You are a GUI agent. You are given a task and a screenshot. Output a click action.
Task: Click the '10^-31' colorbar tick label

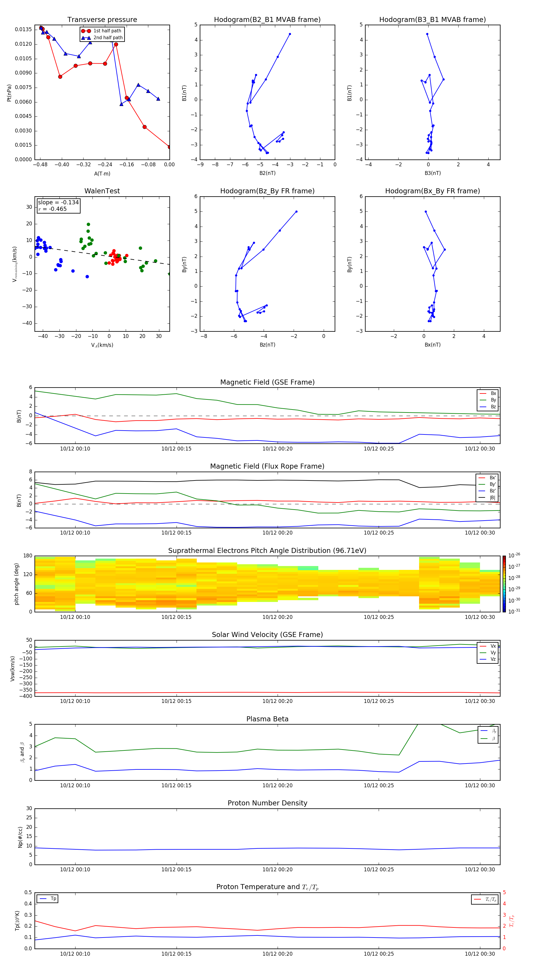click(514, 611)
